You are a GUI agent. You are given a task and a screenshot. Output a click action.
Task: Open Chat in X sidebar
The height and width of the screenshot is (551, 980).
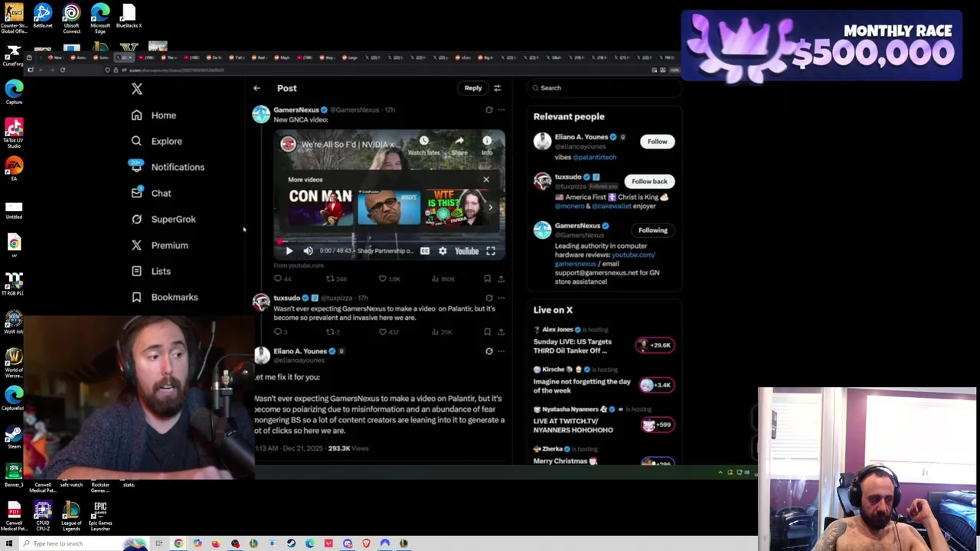(152, 193)
